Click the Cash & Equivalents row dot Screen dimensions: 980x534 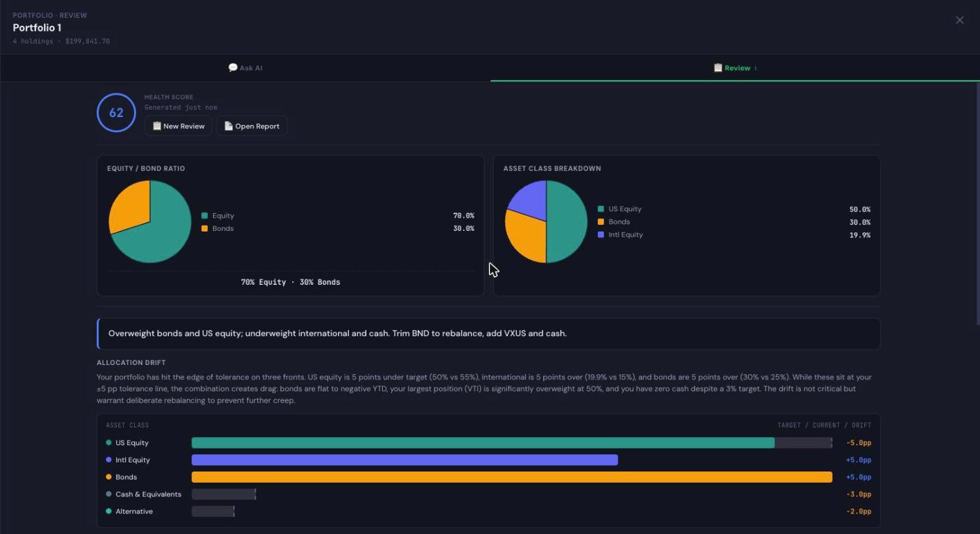click(x=109, y=494)
